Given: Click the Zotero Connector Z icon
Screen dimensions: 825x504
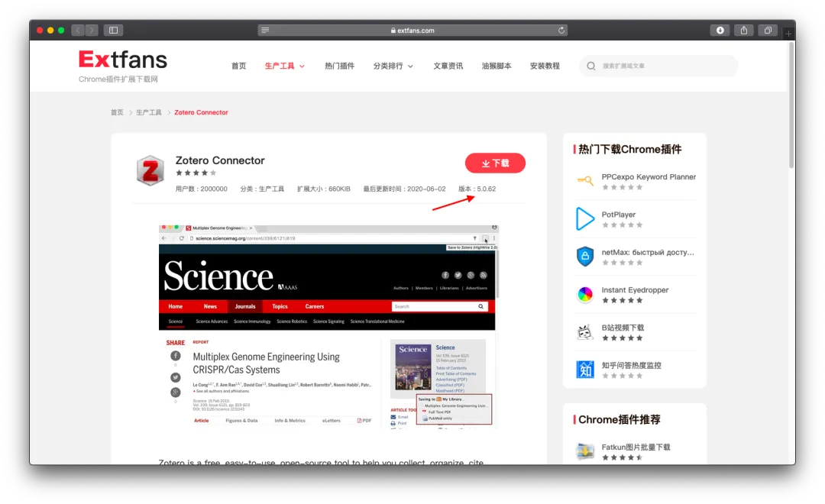Looking at the screenshot, I should click(x=150, y=170).
